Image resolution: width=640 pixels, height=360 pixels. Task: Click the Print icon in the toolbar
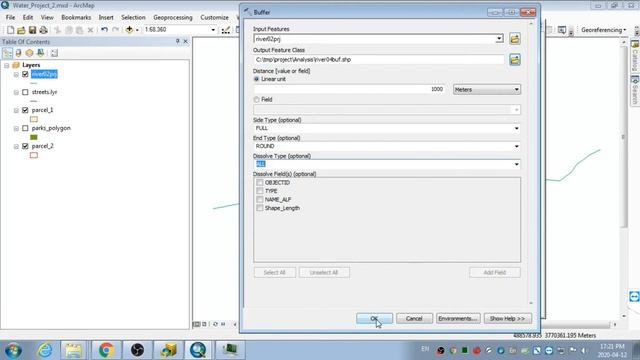(x=43, y=30)
